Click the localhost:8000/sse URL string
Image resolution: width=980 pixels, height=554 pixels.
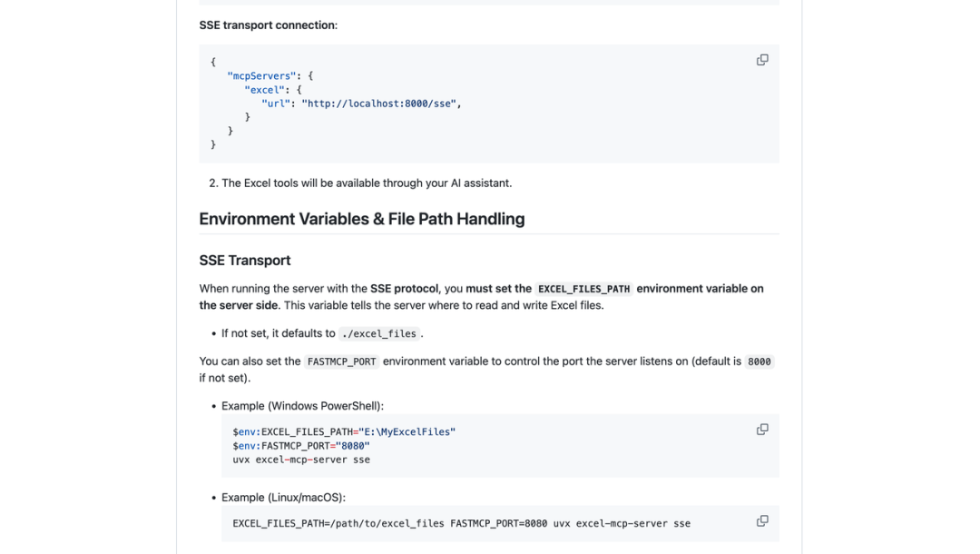(x=378, y=104)
